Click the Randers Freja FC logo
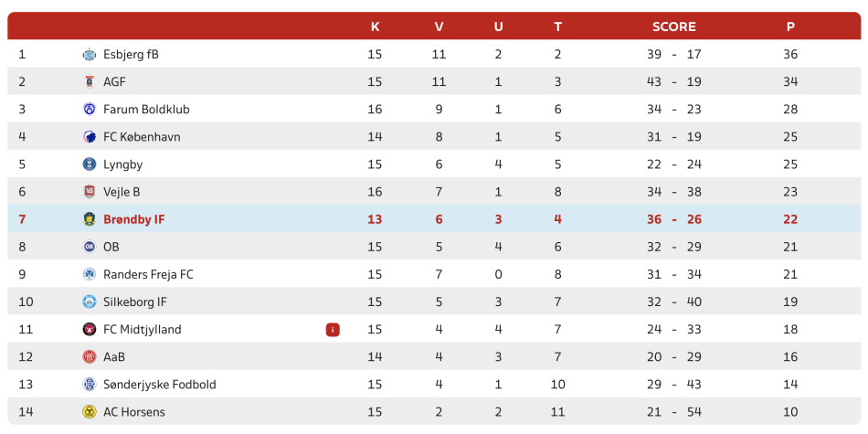 (90, 275)
